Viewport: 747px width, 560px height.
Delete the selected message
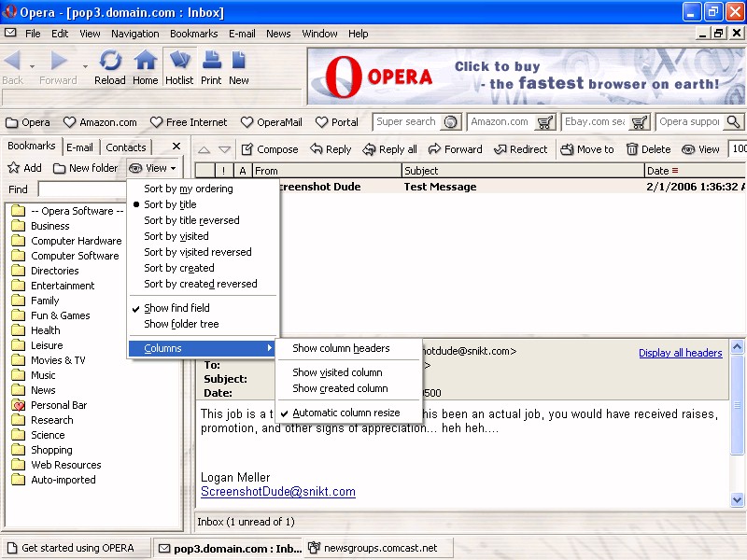[x=648, y=149]
